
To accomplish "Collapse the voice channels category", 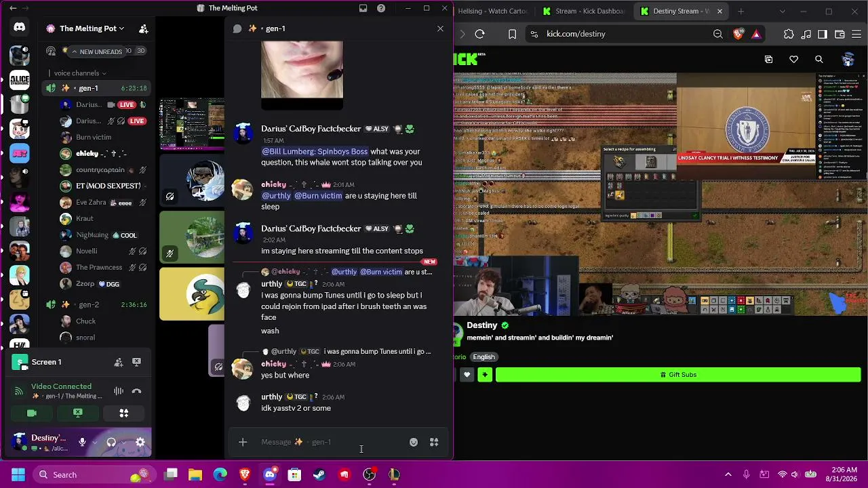I will click(80, 73).
